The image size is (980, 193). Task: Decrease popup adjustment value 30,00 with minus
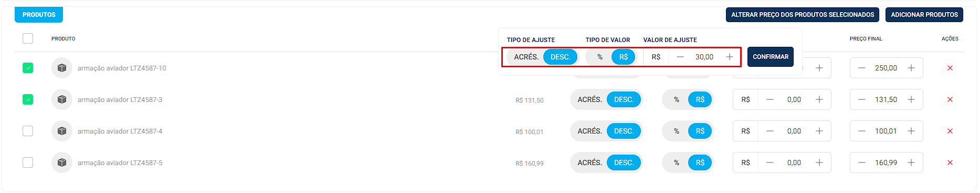tap(680, 57)
